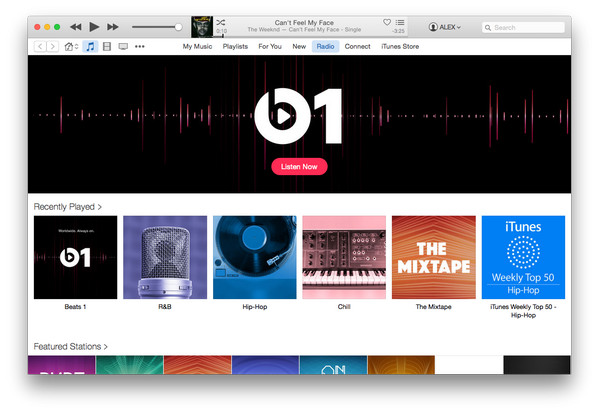Click the elapsed time 0:10 display
599x414 pixels.
click(x=222, y=31)
